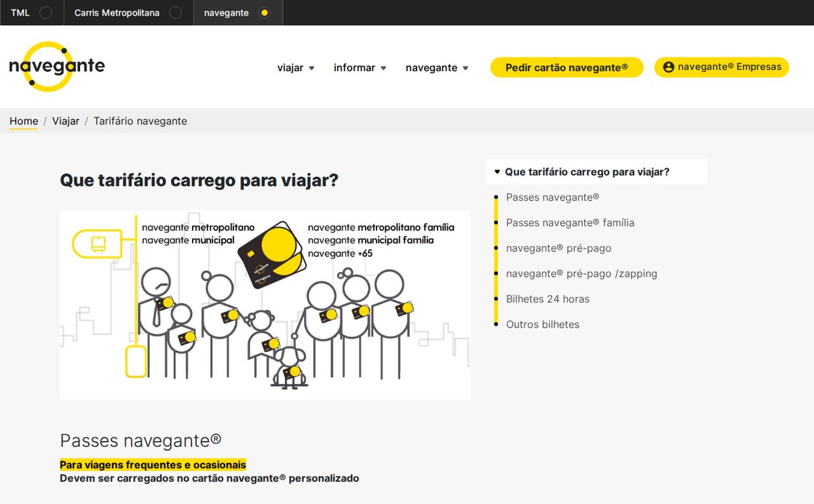This screenshot has height=504, width=814.
Task: Expand the navegante dropdown in main navigation
Action: point(437,68)
